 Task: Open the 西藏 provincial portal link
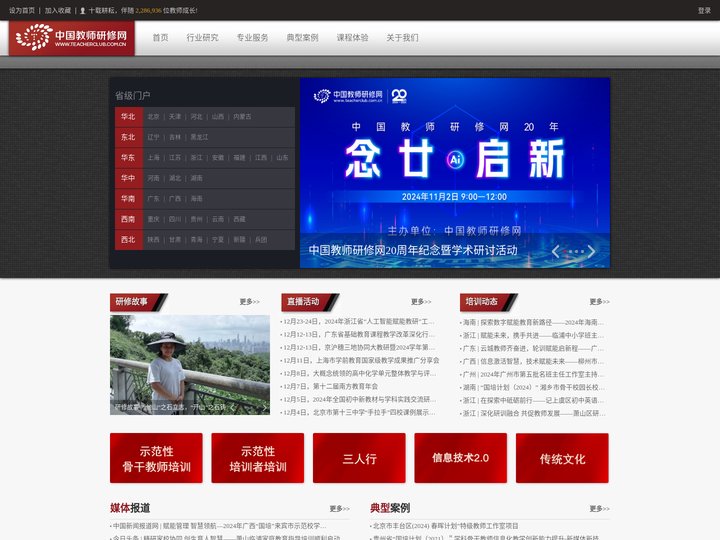tap(239, 219)
